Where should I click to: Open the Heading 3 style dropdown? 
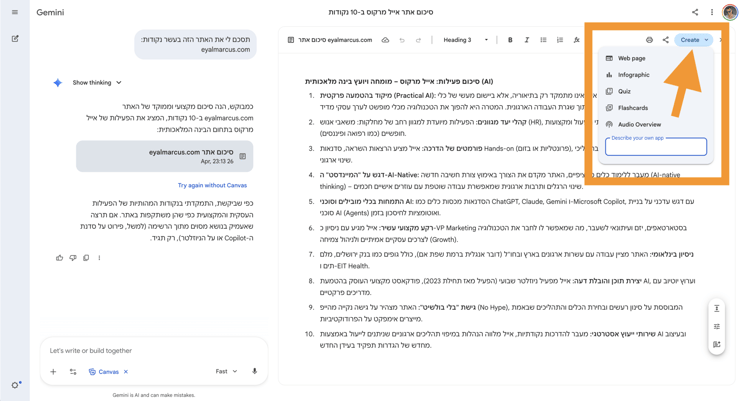[465, 40]
